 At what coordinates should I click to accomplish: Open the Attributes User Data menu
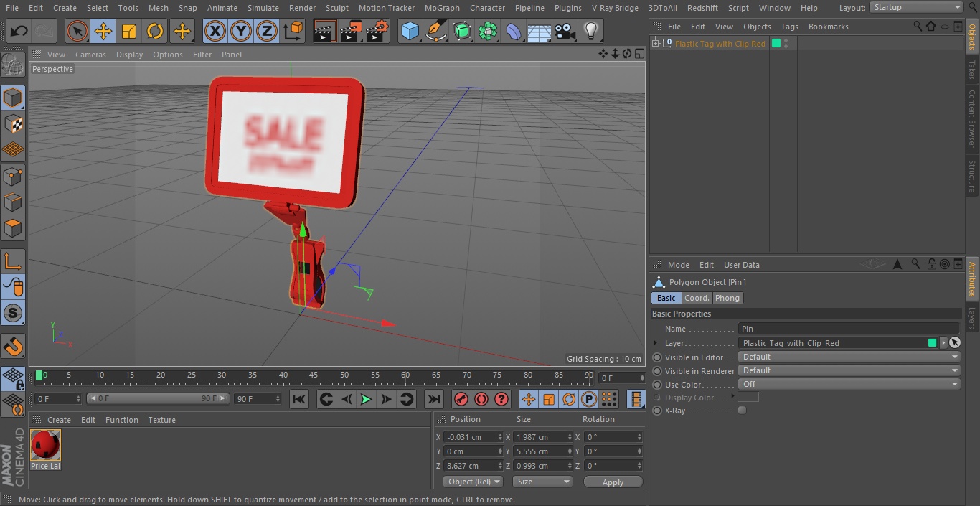coord(741,265)
